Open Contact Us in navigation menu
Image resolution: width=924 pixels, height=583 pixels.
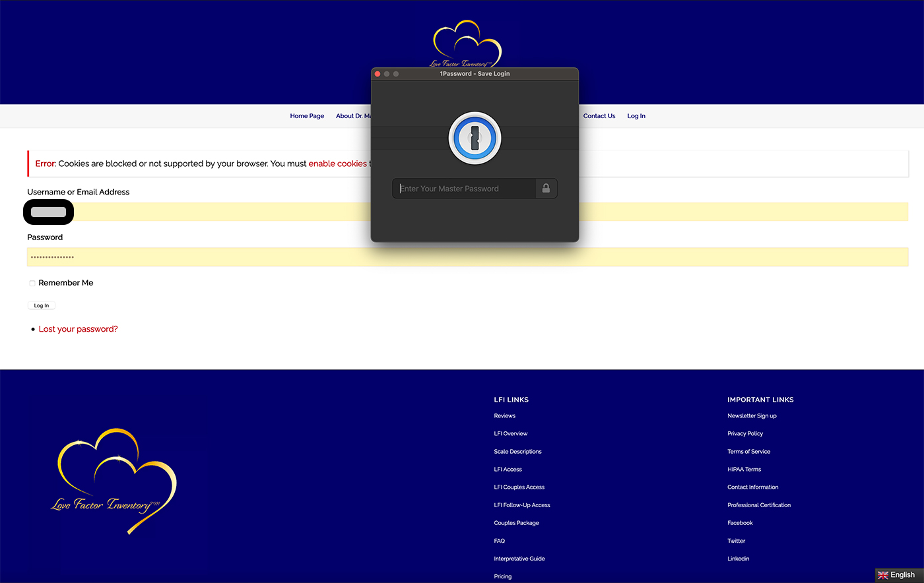click(599, 116)
